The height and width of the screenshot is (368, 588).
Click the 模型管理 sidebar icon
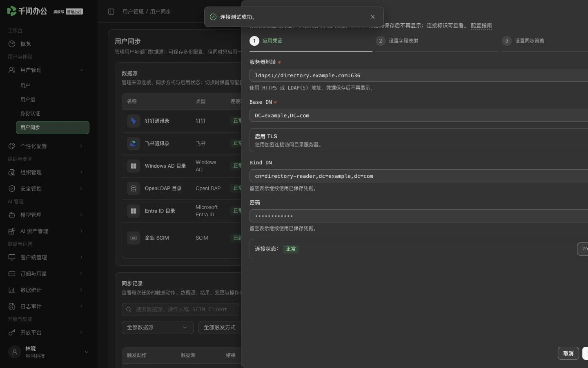click(12, 215)
